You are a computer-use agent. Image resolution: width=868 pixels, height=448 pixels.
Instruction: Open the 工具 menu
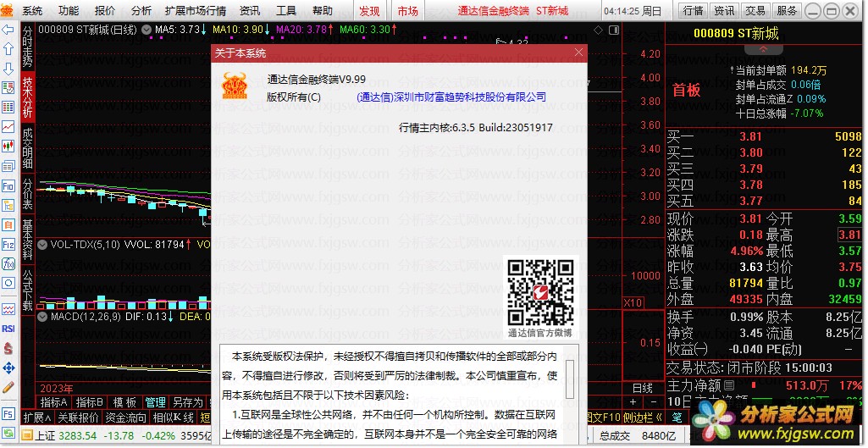click(286, 10)
